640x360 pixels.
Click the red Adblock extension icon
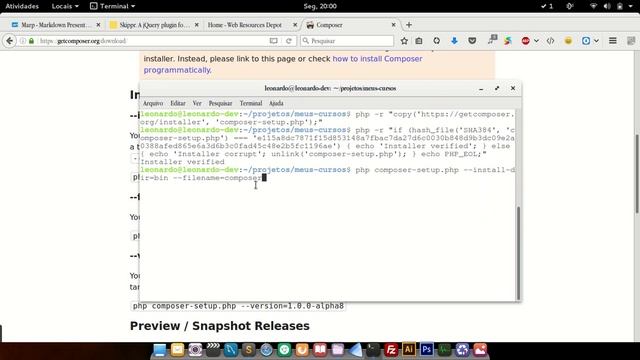click(526, 41)
